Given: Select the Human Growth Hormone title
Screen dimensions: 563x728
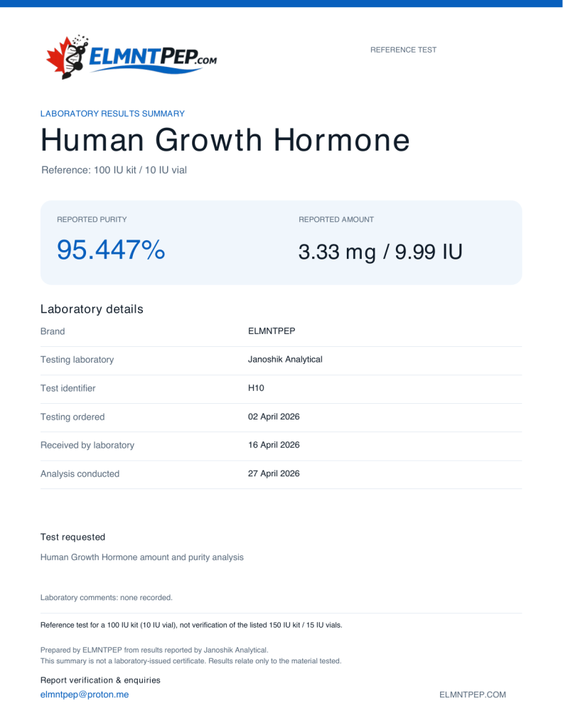Looking at the screenshot, I should point(225,140).
